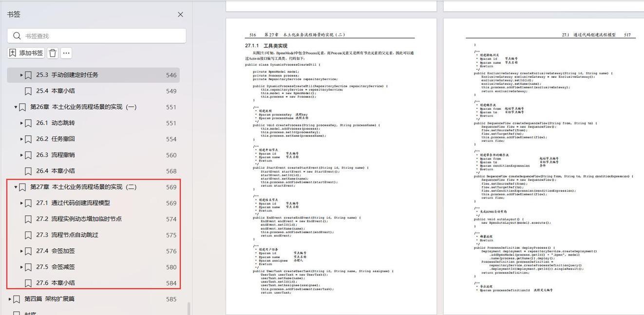
Task: Click bookmark icon beside 27.3 流程节点自动跳过
Action: click(28, 235)
